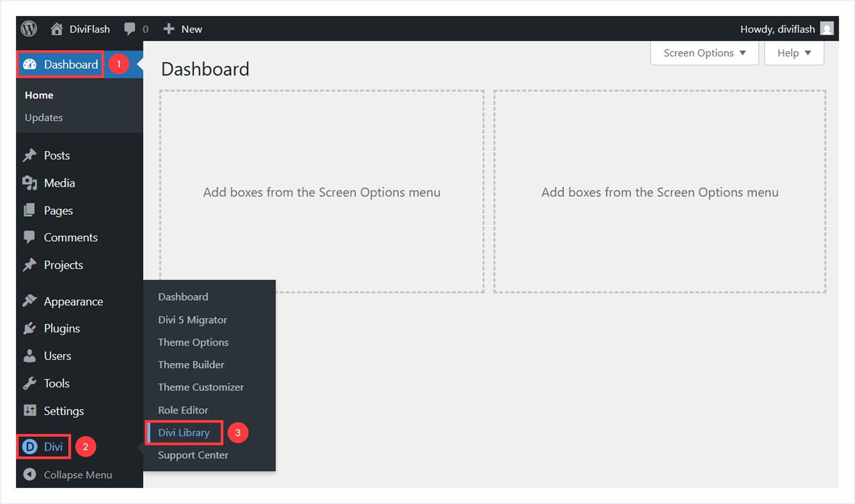Image resolution: width=855 pixels, height=504 pixels.
Task: Open the Updates page link
Action: tap(43, 118)
